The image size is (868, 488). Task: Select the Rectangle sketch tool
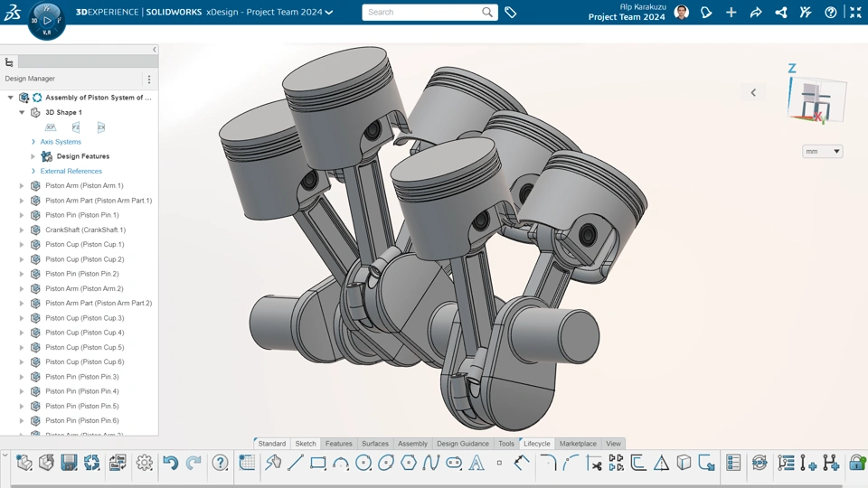(317, 463)
